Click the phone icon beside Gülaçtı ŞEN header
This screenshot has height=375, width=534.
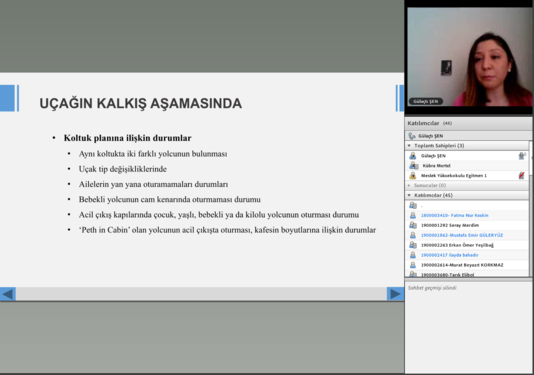tap(412, 136)
